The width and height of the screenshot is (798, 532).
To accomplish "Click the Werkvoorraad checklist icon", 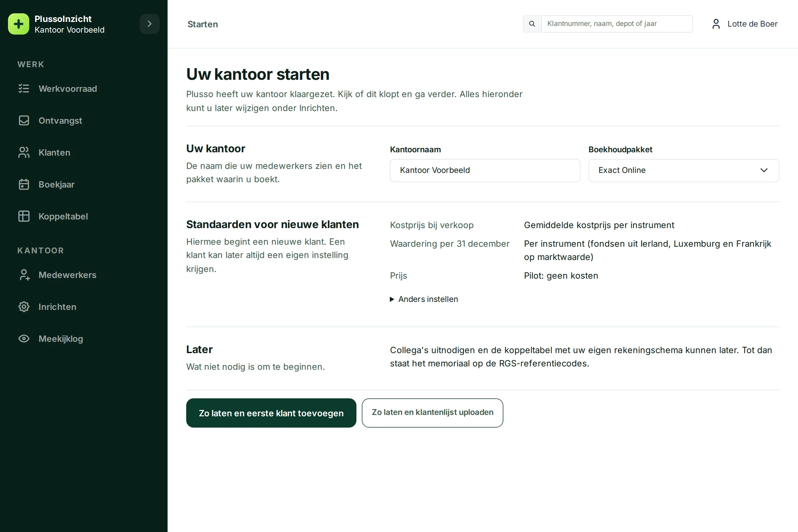I will pos(24,88).
